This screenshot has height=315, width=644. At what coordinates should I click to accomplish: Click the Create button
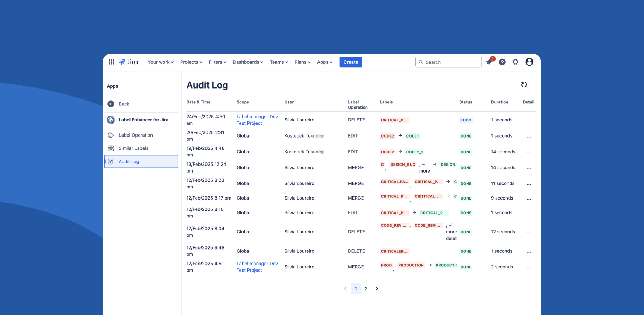pyautogui.click(x=351, y=62)
